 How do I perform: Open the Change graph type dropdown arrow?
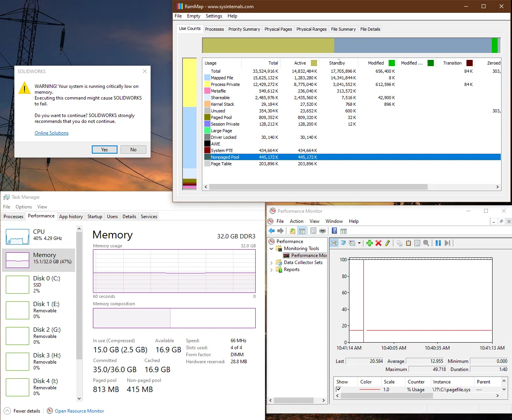[x=359, y=243]
